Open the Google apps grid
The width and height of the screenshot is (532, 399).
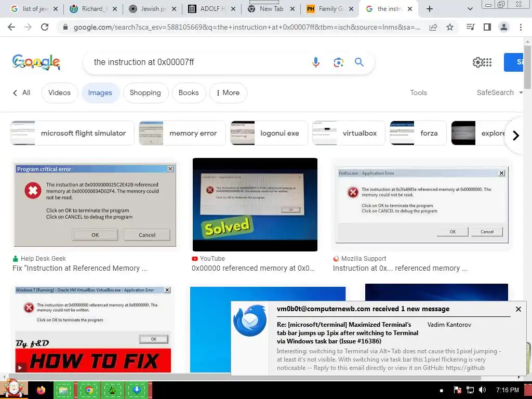487,62
